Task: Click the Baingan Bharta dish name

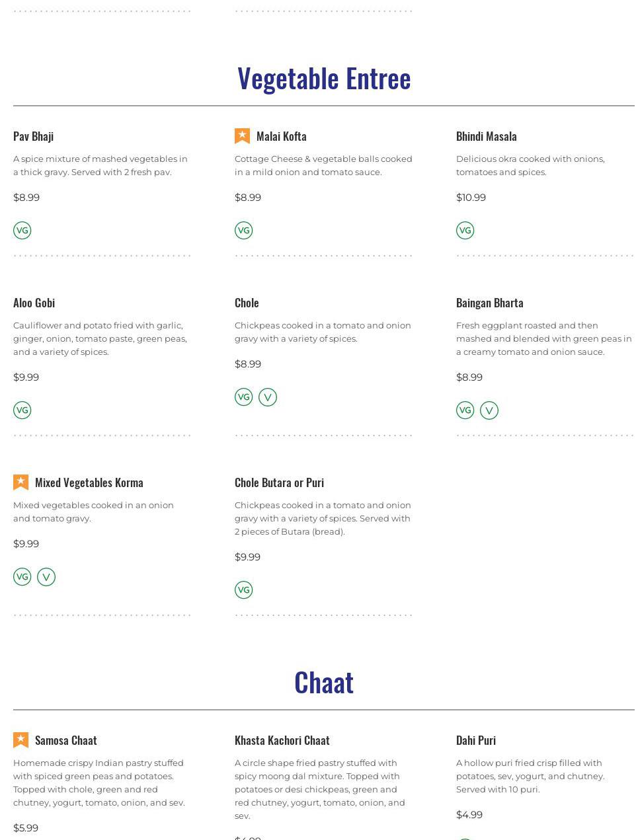Action: tap(490, 303)
